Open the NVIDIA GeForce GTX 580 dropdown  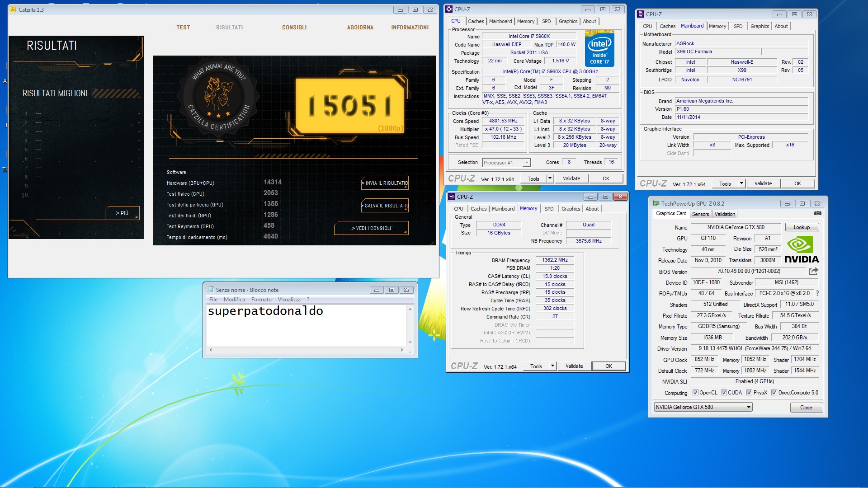click(703, 407)
